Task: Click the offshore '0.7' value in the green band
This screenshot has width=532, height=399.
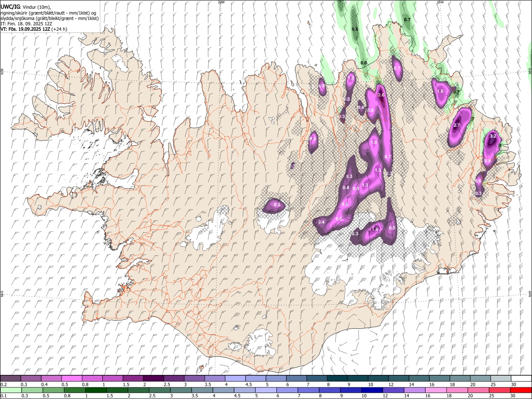Action: click(x=407, y=20)
